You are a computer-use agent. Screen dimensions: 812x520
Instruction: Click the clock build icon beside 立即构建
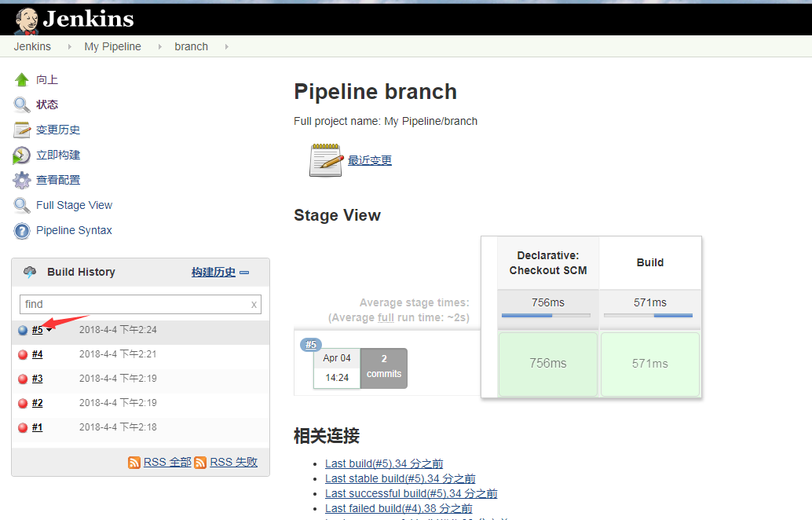[x=22, y=156]
